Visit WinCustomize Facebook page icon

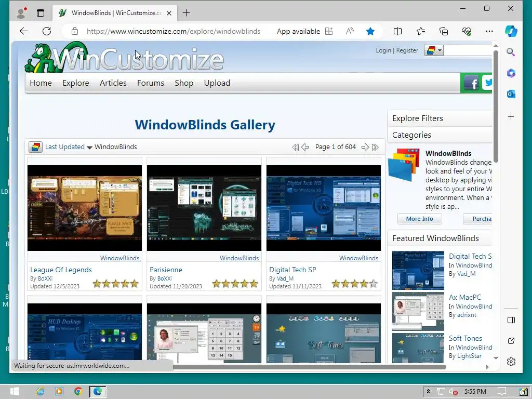(x=471, y=83)
